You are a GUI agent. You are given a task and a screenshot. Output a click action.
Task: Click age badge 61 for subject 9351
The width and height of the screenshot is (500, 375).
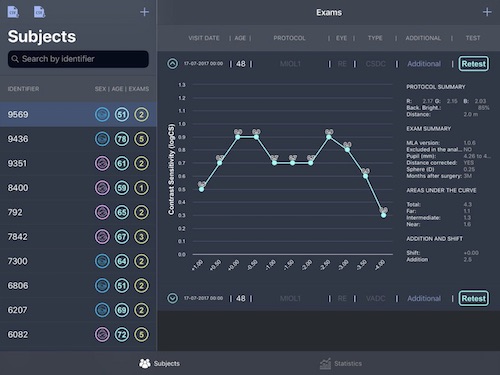point(122,163)
